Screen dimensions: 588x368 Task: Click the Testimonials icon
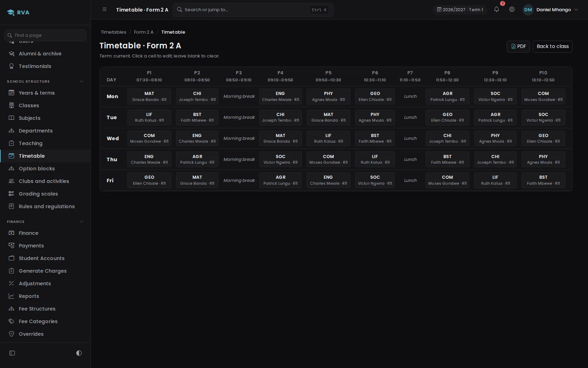pos(12,66)
